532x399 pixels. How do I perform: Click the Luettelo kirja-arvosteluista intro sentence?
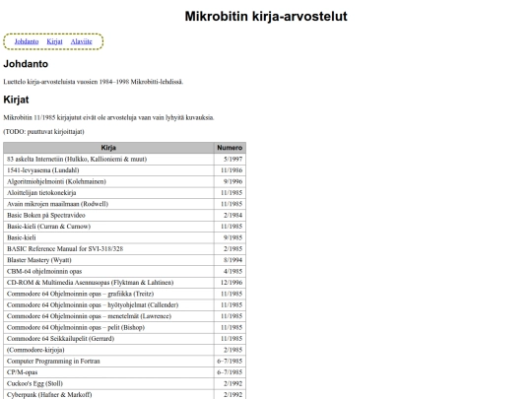tap(94, 82)
